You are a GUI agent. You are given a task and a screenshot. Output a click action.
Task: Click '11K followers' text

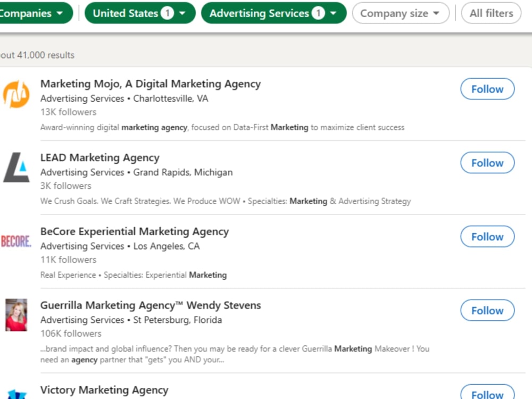(68, 260)
